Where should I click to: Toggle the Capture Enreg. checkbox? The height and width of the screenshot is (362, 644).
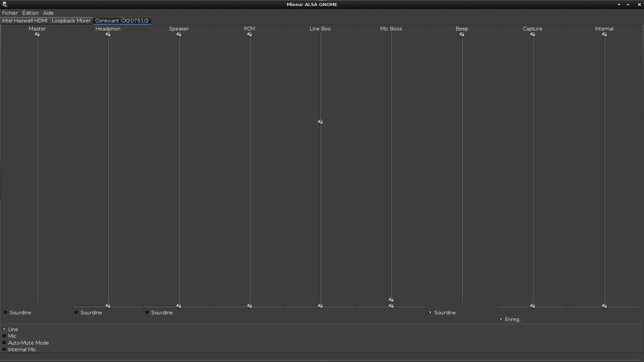coord(501,319)
